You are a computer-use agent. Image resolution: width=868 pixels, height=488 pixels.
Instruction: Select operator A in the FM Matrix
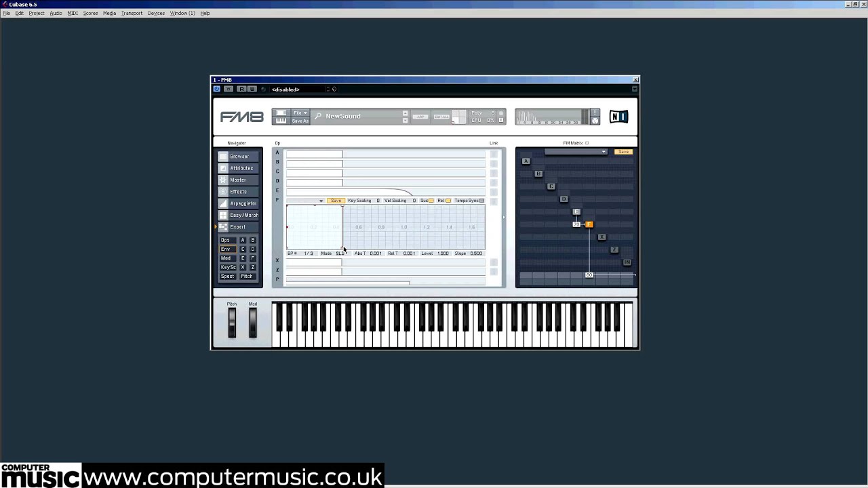point(526,161)
